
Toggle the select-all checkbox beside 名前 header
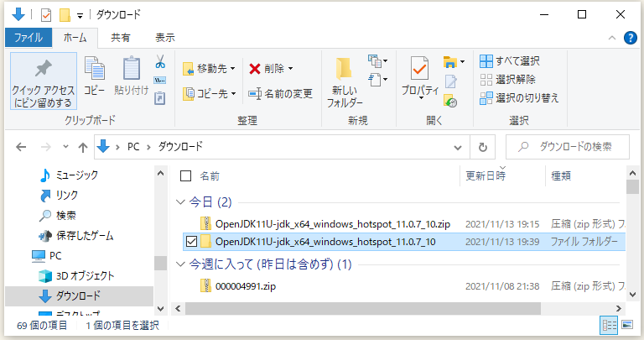[x=185, y=176]
